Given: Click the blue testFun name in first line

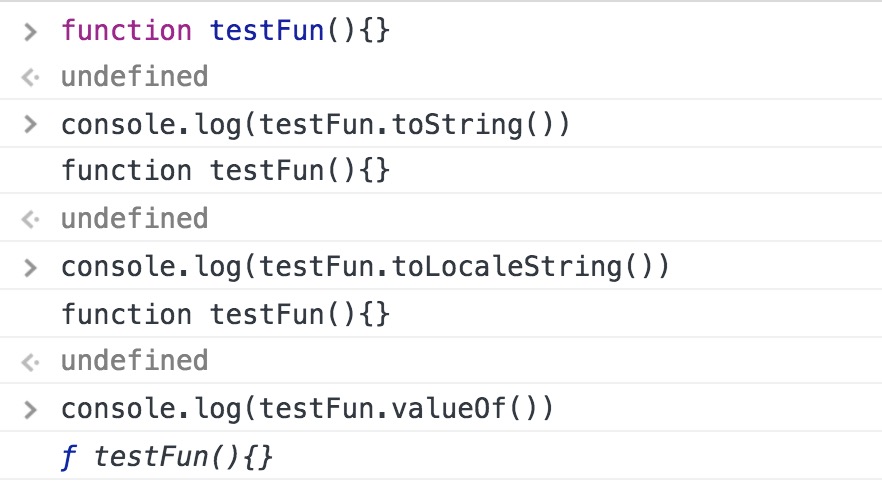Looking at the screenshot, I should point(268,31).
